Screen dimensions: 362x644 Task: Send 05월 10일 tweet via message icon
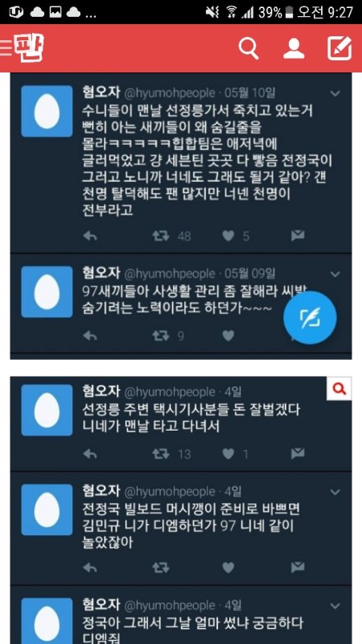click(298, 235)
